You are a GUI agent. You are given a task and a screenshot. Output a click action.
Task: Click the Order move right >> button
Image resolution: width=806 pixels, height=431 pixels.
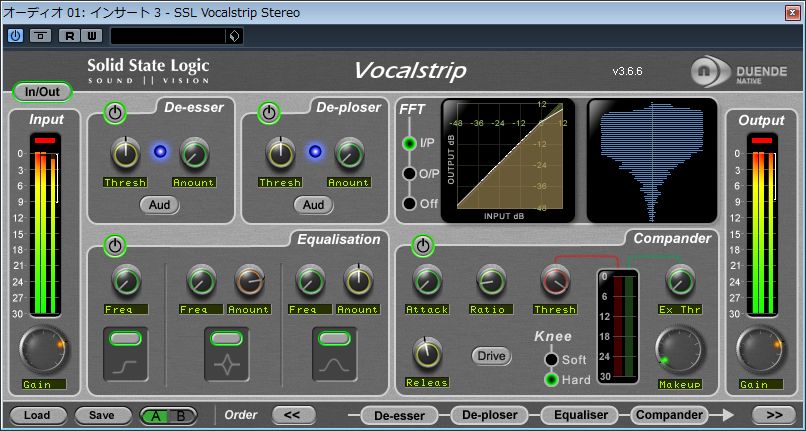coord(774,415)
